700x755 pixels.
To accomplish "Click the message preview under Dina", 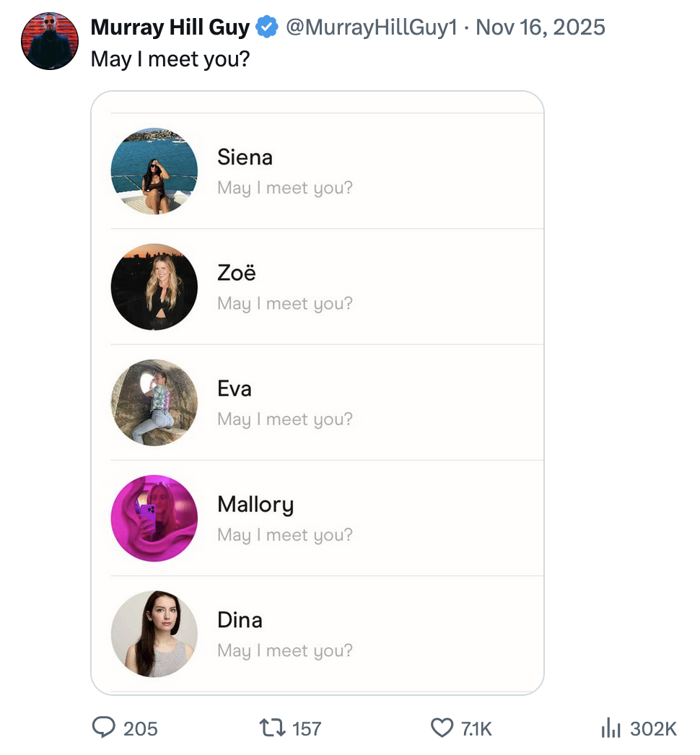I will click(x=285, y=650).
